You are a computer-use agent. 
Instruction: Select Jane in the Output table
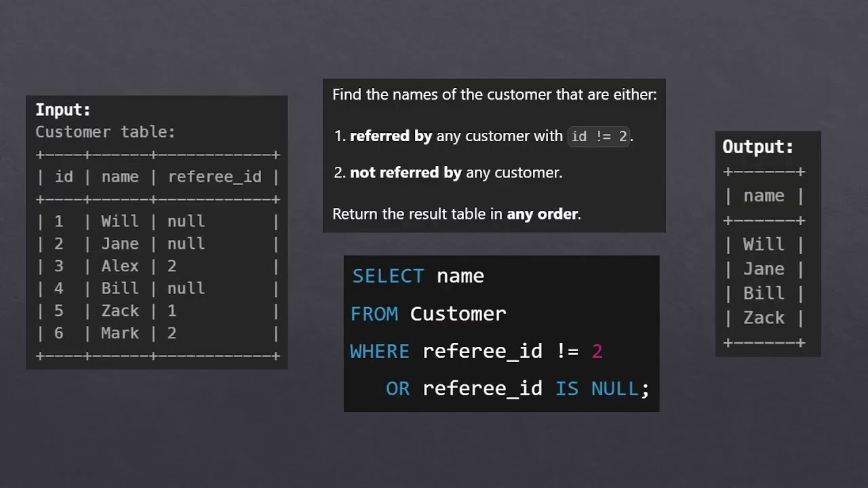(764, 269)
